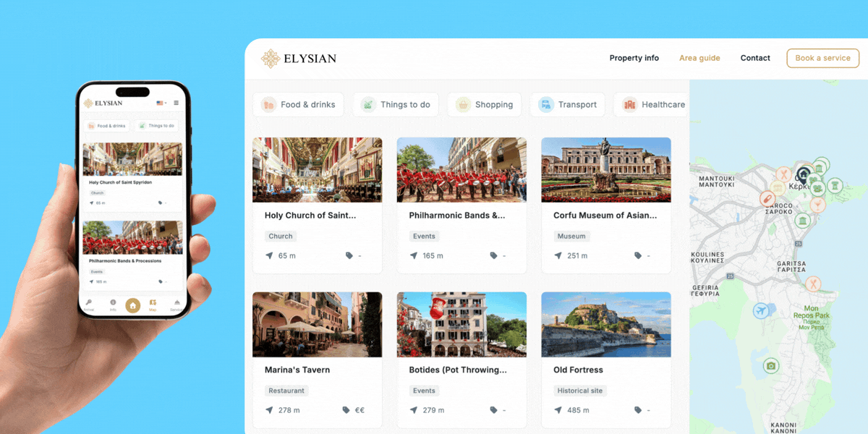The image size is (868, 434).
Task: Tap the Info icon in phone bottom bar
Action: pos(113,304)
